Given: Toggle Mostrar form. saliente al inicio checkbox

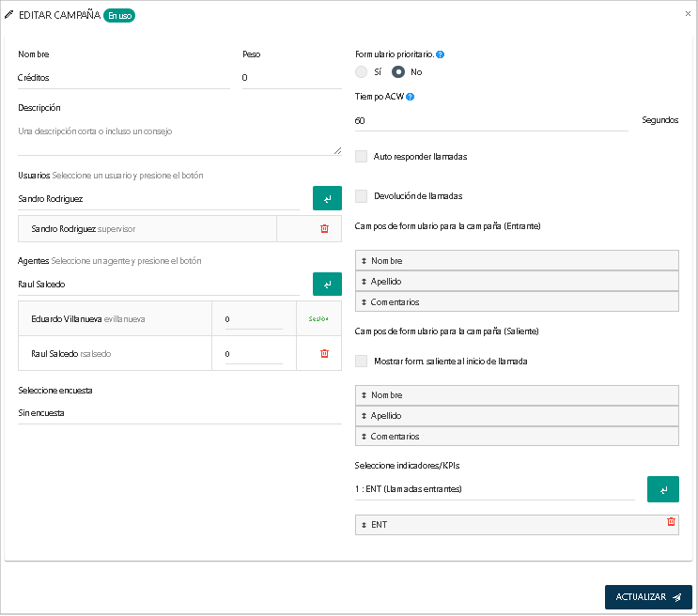Looking at the screenshot, I should coord(362,361).
